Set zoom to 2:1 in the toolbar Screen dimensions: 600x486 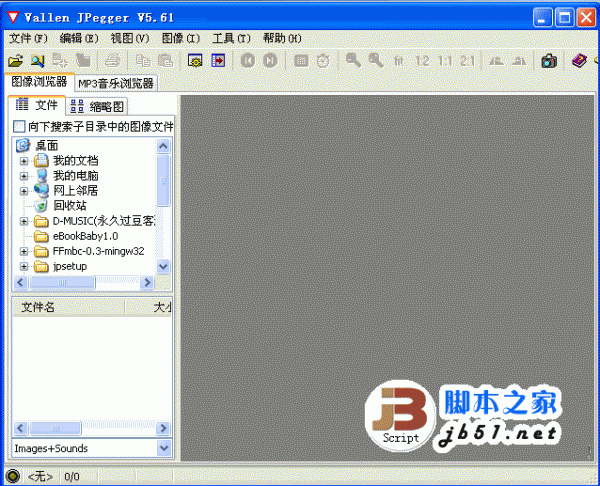[x=467, y=61]
